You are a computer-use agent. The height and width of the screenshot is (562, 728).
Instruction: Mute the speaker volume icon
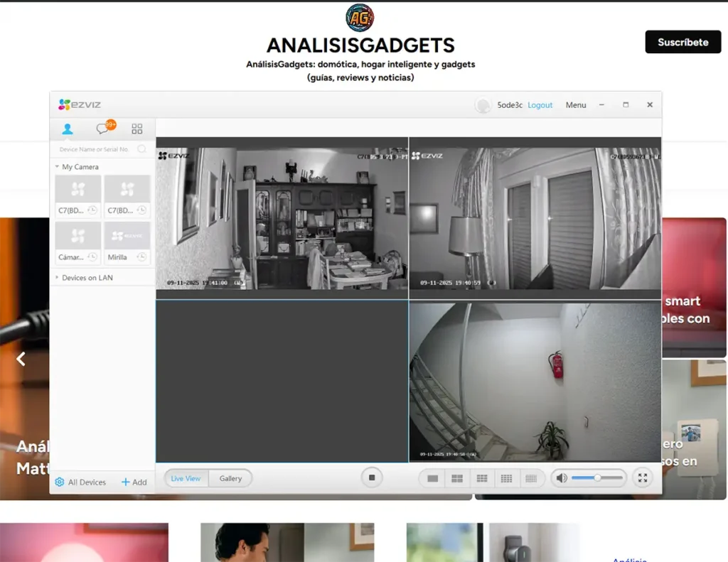tap(562, 478)
